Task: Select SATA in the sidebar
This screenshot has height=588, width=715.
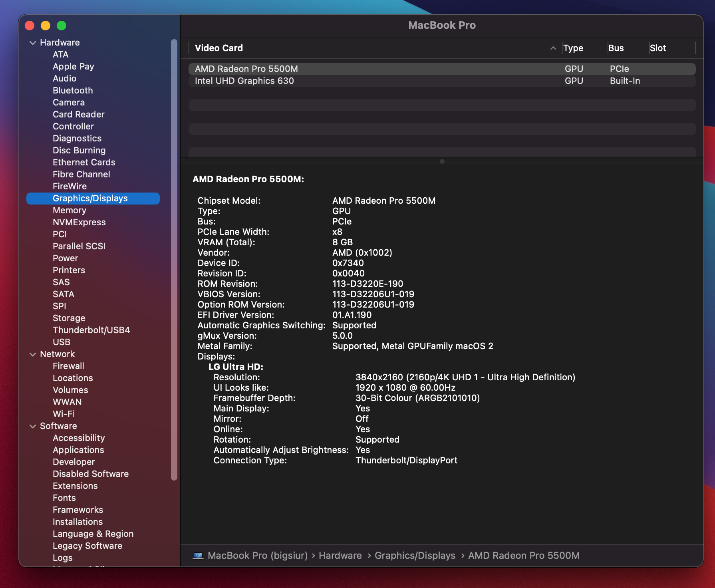Action: click(x=63, y=294)
